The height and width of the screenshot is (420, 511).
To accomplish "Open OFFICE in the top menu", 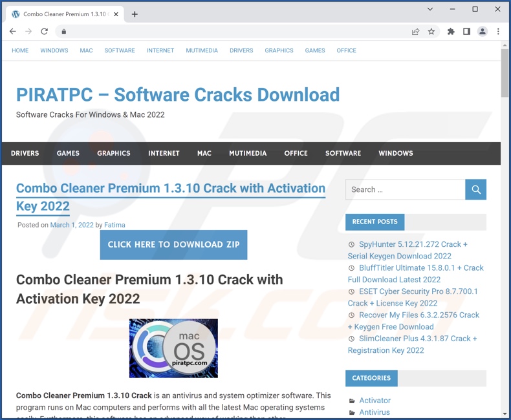I will click(x=347, y=50).
